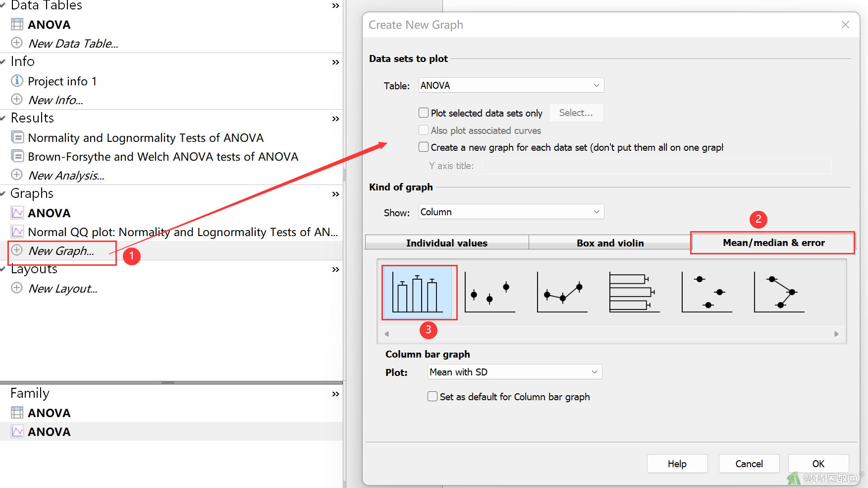Open New Layout... in navigator
This screenshot has height=488, width=868.
[x=63, y=288]
